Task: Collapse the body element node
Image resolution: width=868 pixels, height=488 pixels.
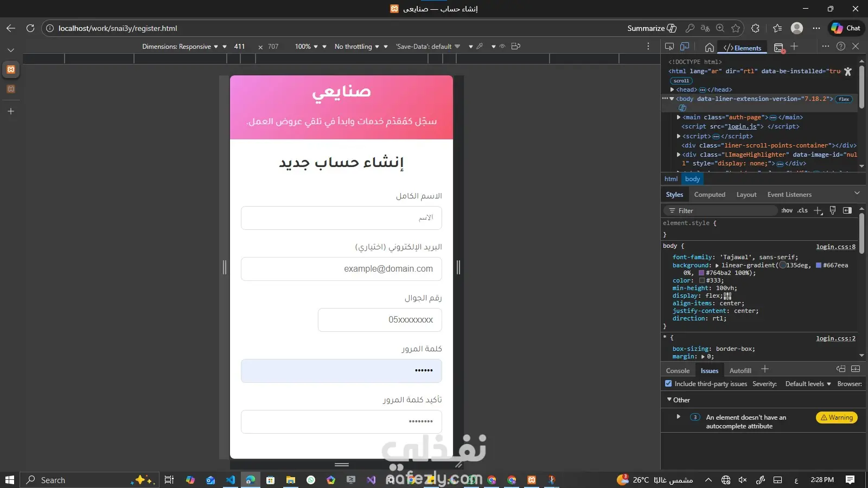Action: [x=672, y=99]
